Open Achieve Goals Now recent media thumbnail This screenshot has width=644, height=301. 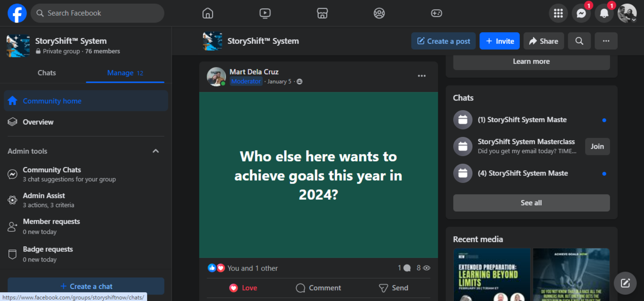click(x=571, y=274)
